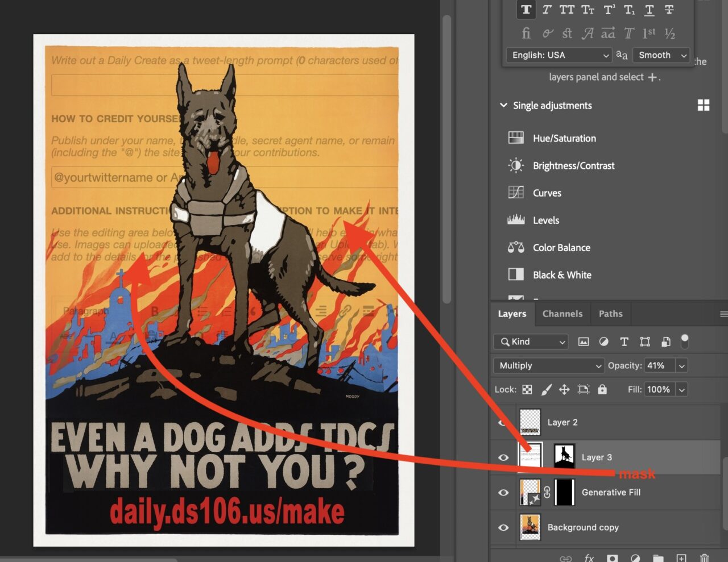728x562 pixels.
Task: Add a Hue/Saturation adjustment
Action: click(564, 138)
